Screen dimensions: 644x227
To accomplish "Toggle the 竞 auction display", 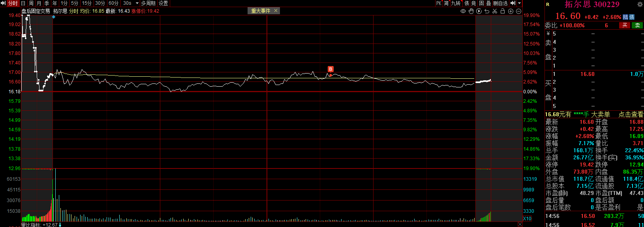I will (x=474, y=3).
